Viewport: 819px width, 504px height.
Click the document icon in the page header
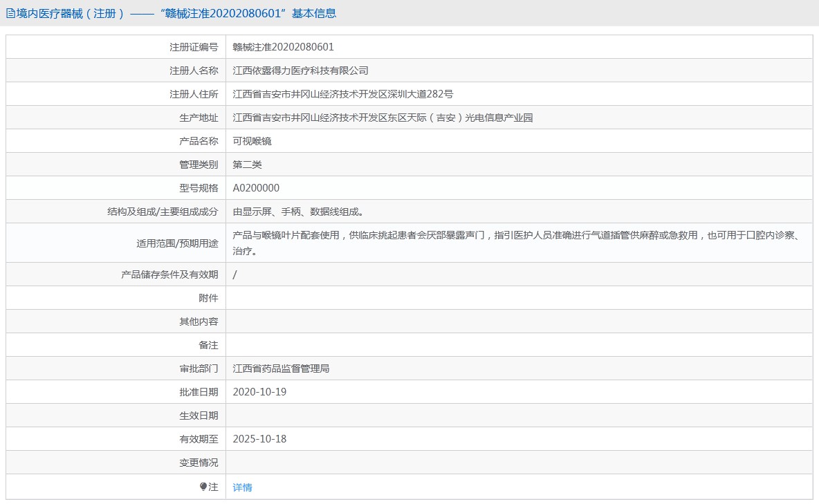pos(10,13)
